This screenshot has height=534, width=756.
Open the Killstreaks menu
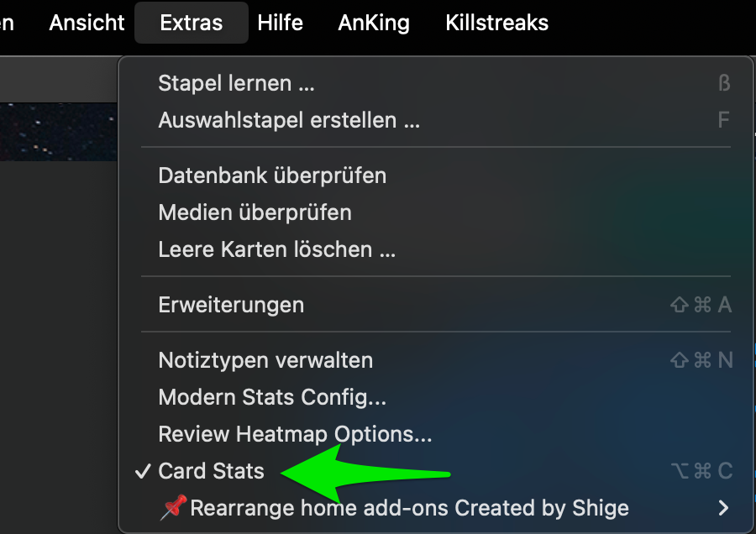click(x=496, y=23)
